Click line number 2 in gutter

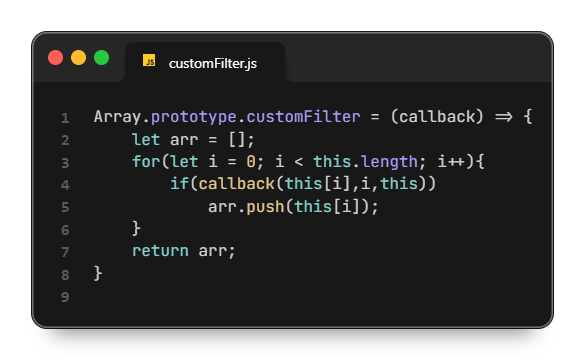point(65,141)
